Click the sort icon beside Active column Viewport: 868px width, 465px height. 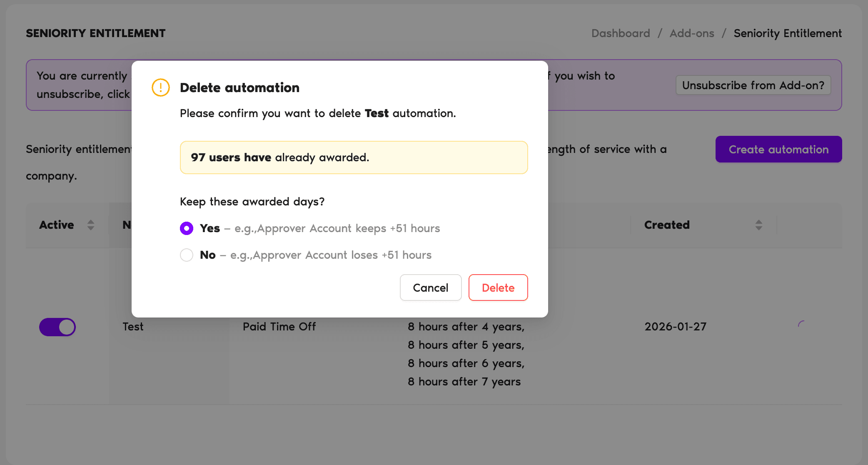tap(91, 225)
